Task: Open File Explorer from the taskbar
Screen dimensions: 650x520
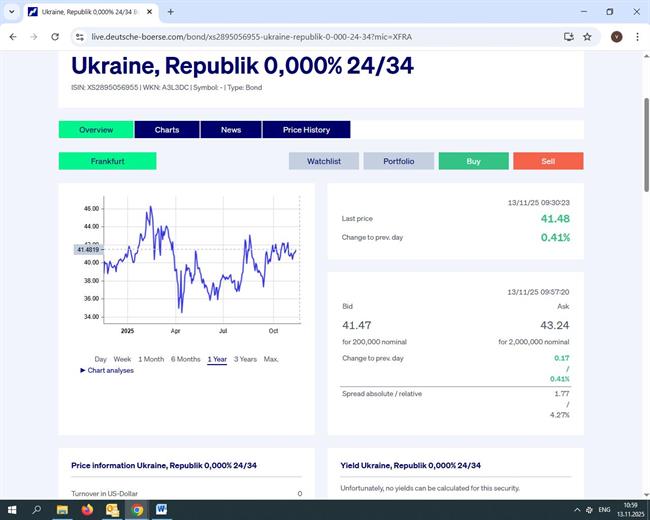Action: click(x=62, y=509)
